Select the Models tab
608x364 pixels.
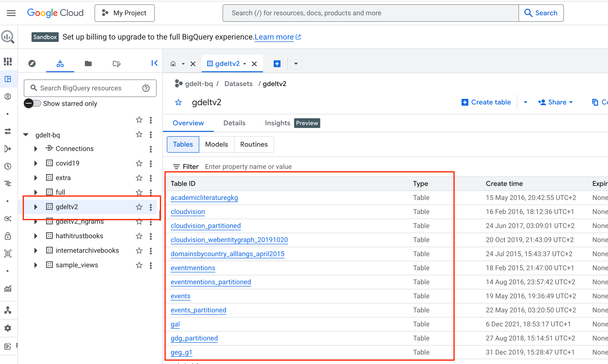tap(216, 144)
